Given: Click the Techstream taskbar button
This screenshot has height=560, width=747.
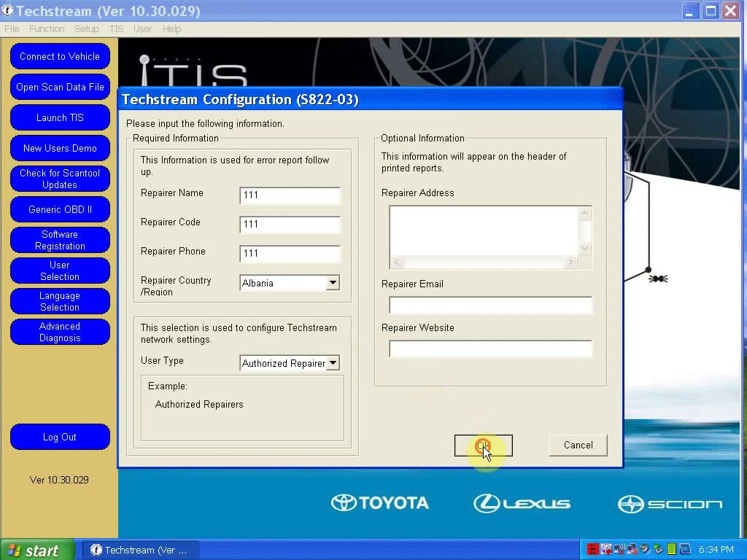Looking at the screenshot, I should click(139, 550).
